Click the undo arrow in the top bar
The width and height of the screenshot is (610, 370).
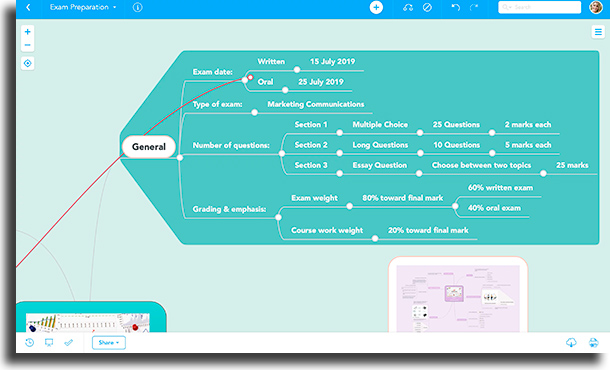[x=456, y=7]
